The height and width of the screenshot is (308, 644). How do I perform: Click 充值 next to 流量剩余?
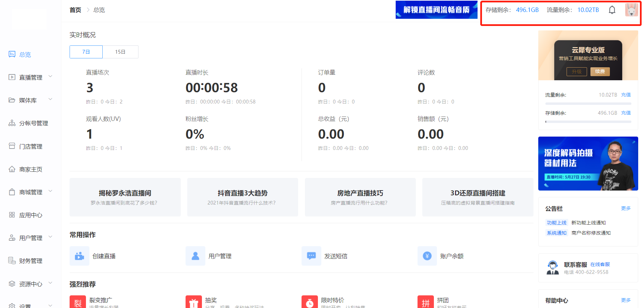(x=626, y=95)
